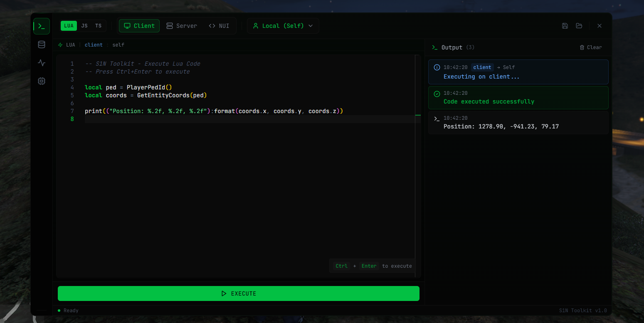Click the Enter key hint badge
The width and height of the screenshot is (644, 323).
point(369,266)
